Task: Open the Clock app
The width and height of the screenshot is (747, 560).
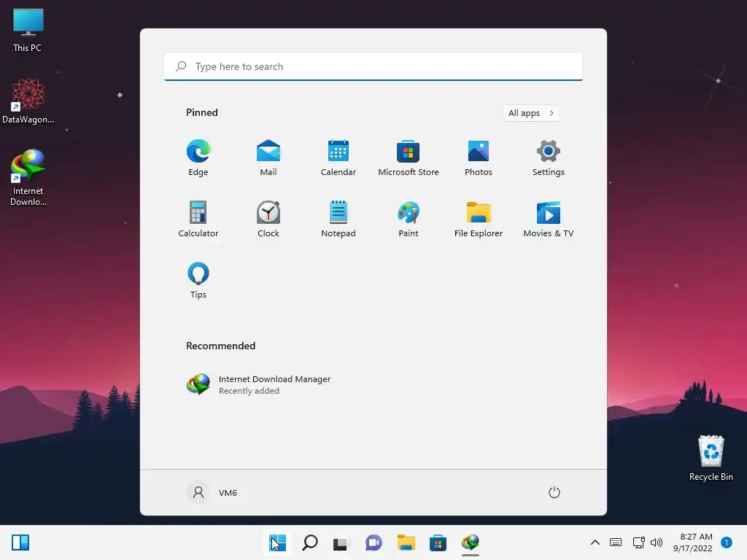Action: pos(268,219)
